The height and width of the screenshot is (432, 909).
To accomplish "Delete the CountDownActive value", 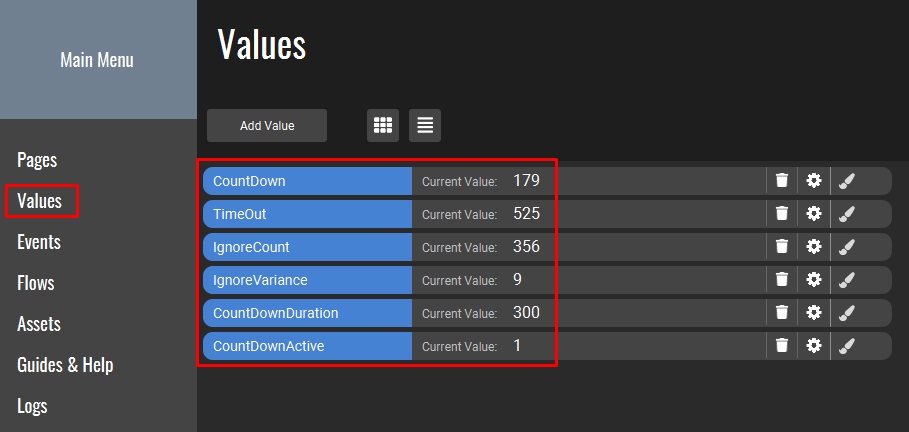I will (x=782, y=346).
